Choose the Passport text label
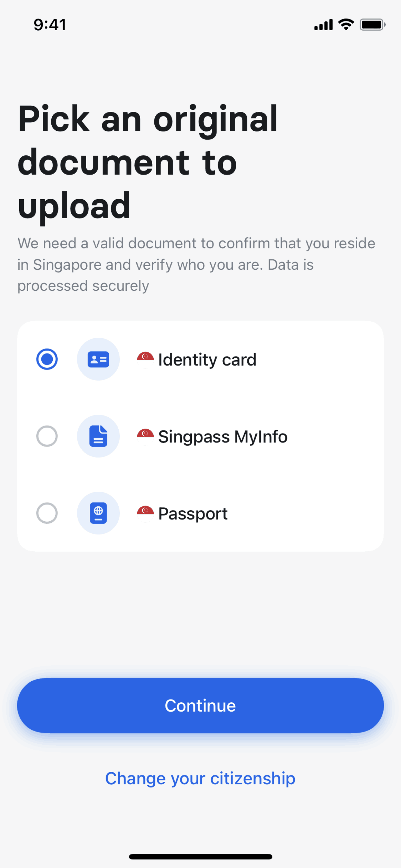401x868 pixels. pos(193,514)
